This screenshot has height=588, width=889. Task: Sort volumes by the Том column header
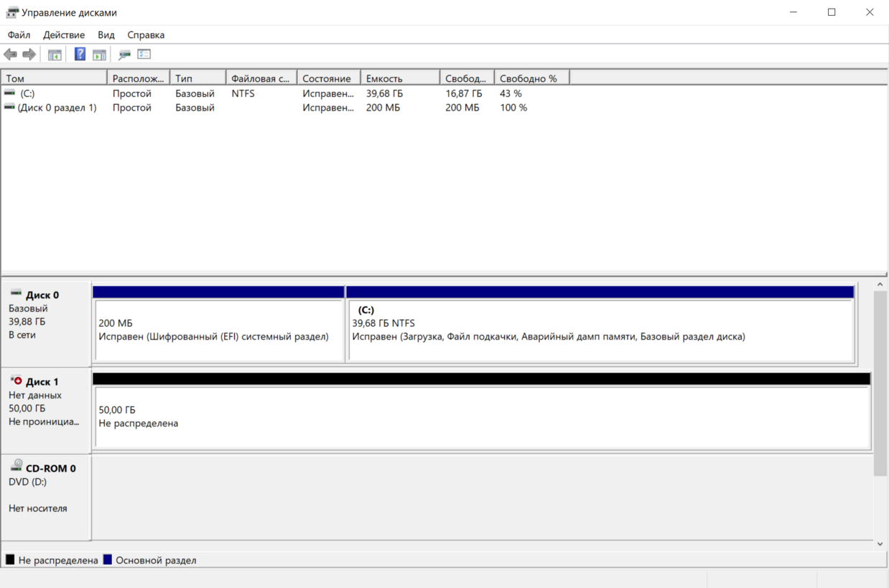(54, 78)
